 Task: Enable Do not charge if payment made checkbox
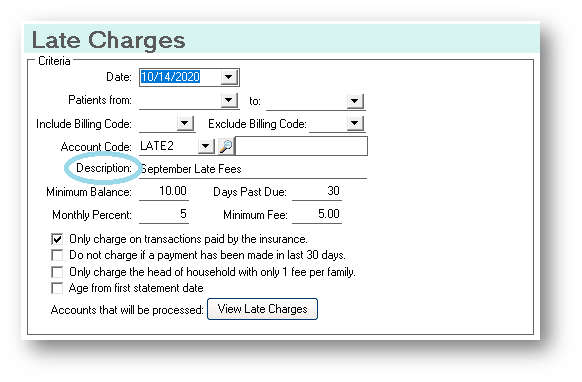coord(57,255)
